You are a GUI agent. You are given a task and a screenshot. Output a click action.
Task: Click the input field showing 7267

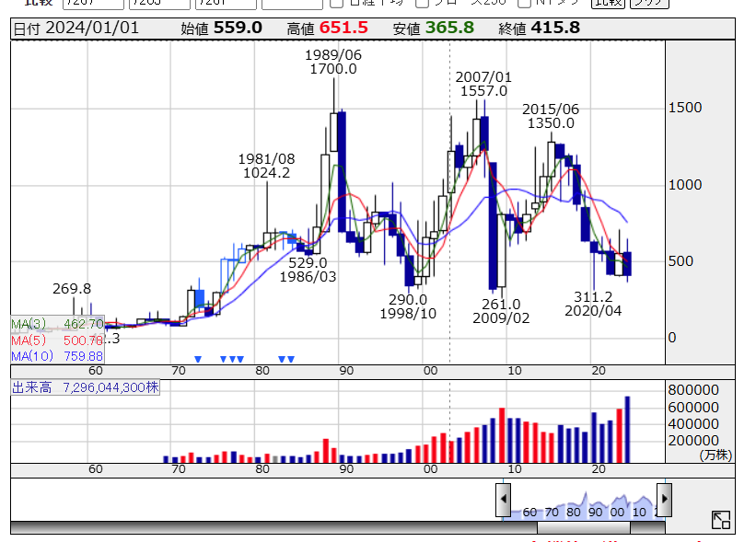[93, 4]
